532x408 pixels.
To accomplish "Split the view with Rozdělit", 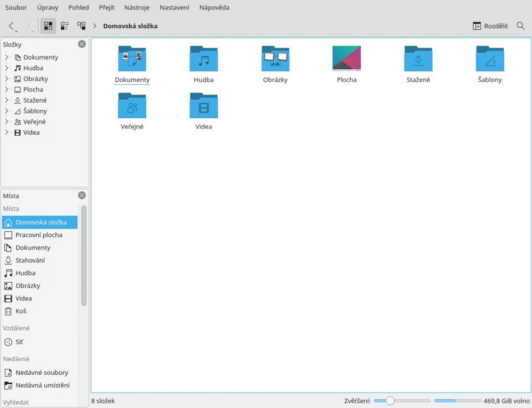I will coord(490,26).
